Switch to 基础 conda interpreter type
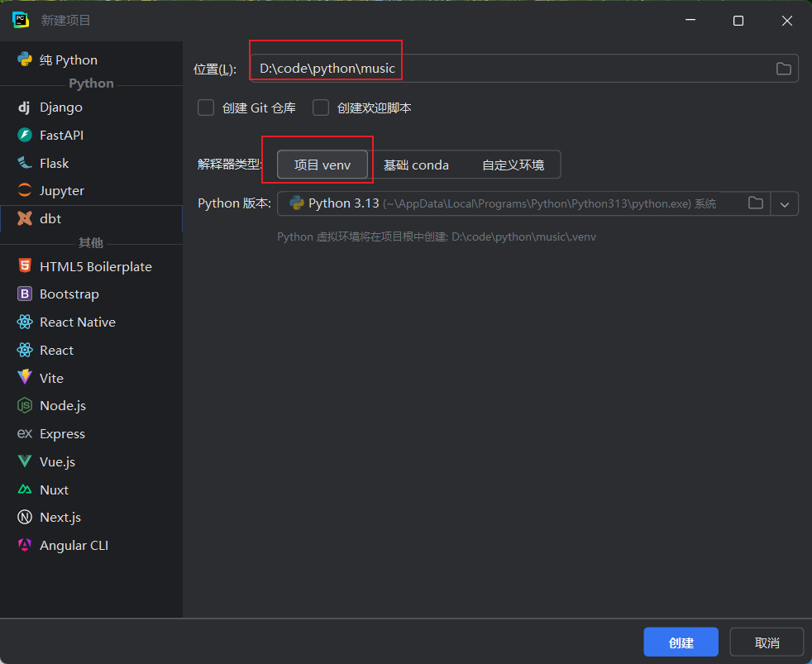 click(x=416, y=165)
